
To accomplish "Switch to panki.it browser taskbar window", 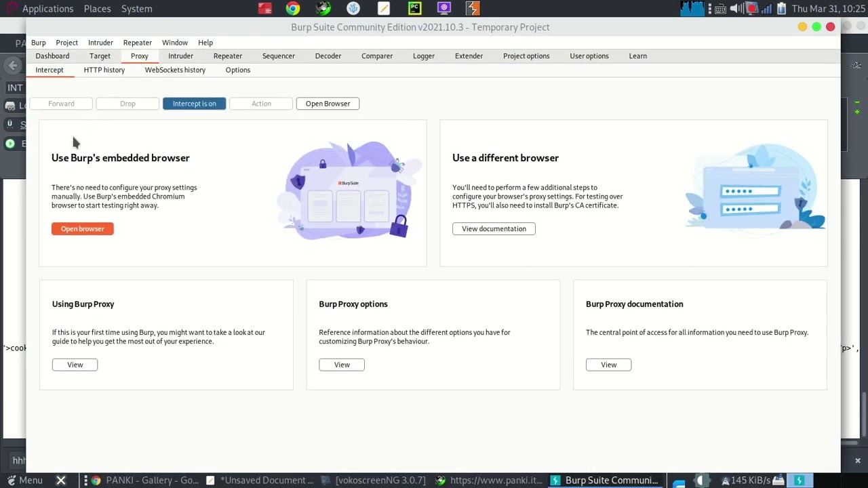I will pos(490,480).
